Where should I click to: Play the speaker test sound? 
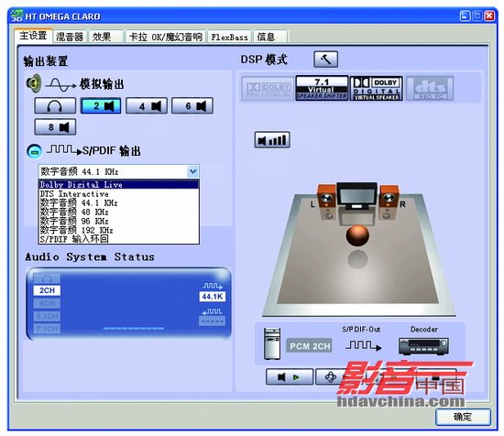(290, 376)
